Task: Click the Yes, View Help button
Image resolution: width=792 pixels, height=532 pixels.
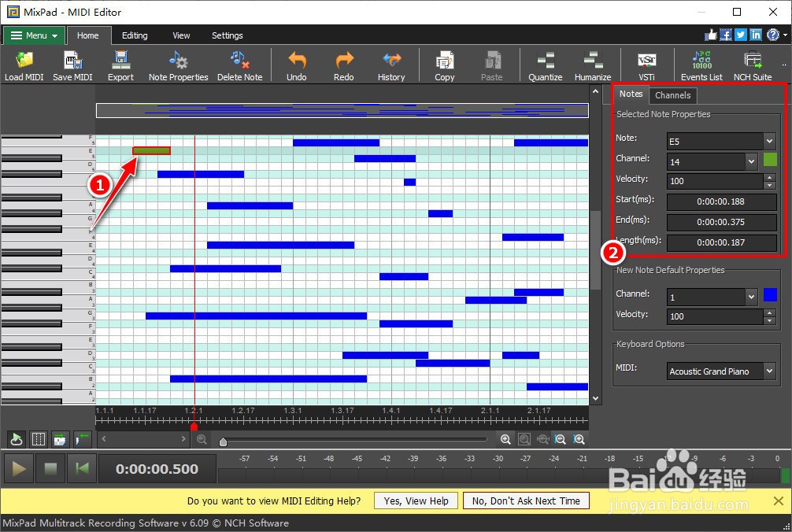Action: tap(416, 501)
